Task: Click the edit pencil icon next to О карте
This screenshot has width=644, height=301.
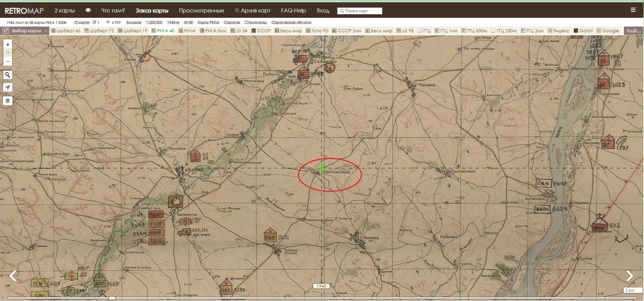Action: tap(95, 22)
